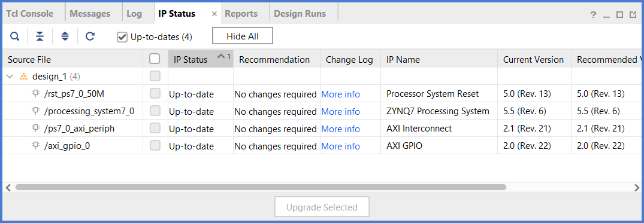The image size is (644, 223).
Task: Click the scrollbar left arrow
Action: (x=8, y=187)
